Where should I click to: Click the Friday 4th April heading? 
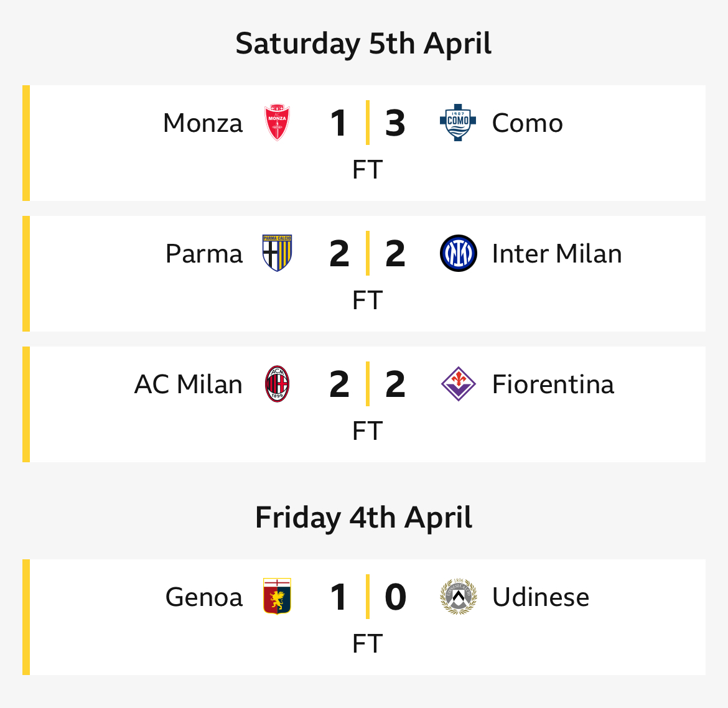pyautogui.click(x=363, y=518)
